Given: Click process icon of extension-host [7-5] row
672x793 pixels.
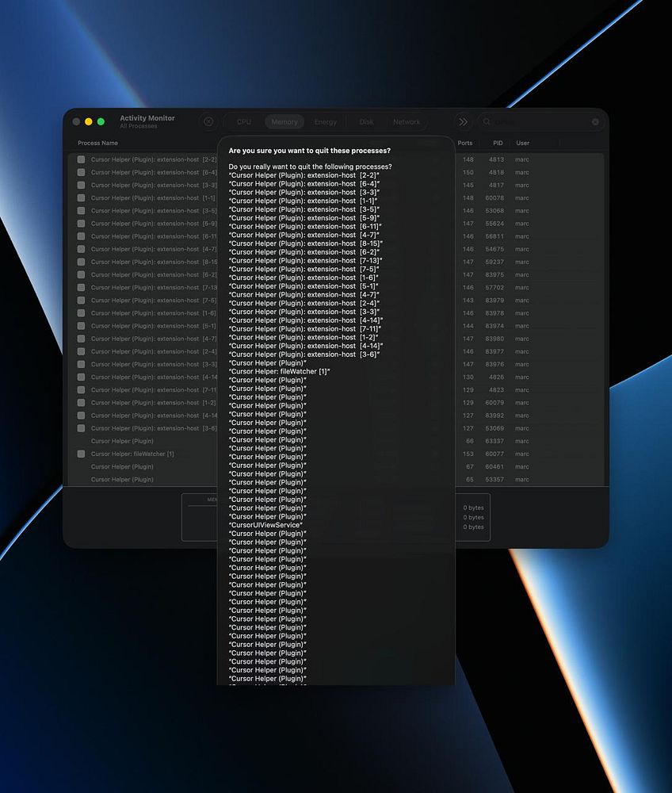Looking at the screenshot, I should [x=81, y=301].
